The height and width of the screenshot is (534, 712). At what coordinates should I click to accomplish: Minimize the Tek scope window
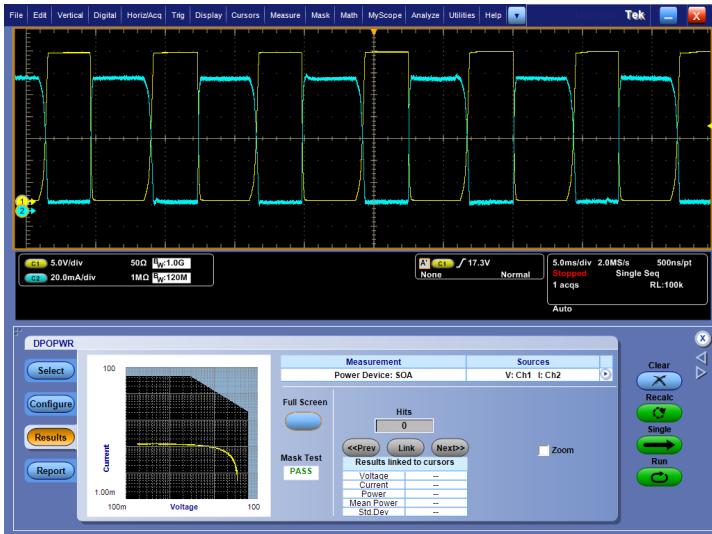pyautogui.click(x=668, y=16)
